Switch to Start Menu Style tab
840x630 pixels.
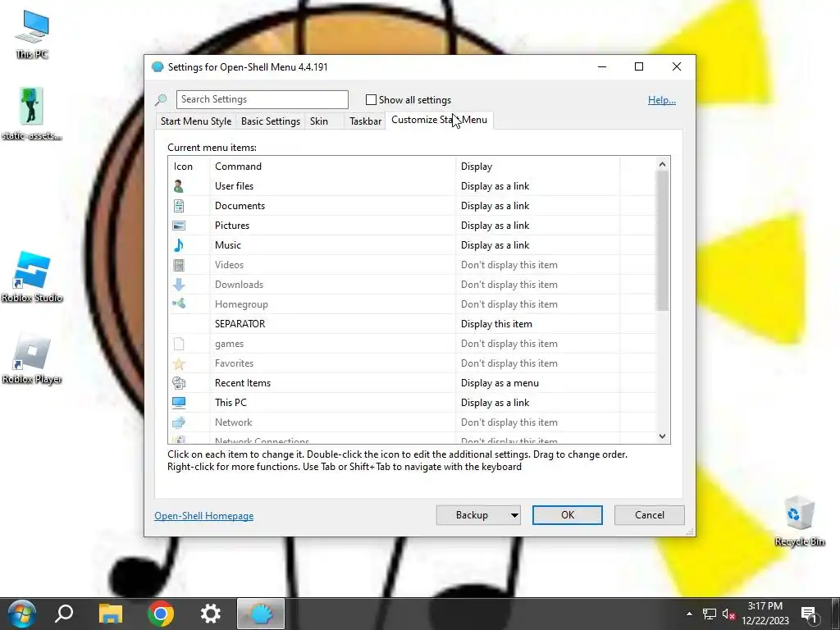pos(196,121)
